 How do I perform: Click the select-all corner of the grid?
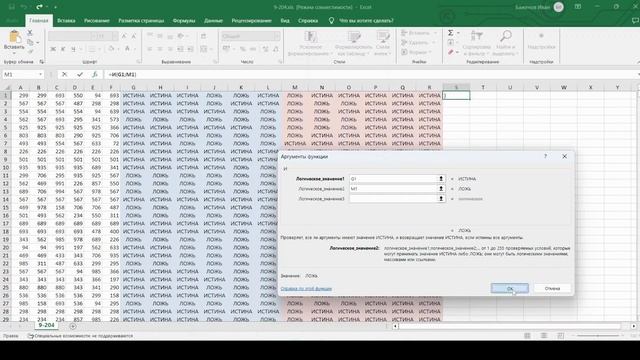click(6, 87)
